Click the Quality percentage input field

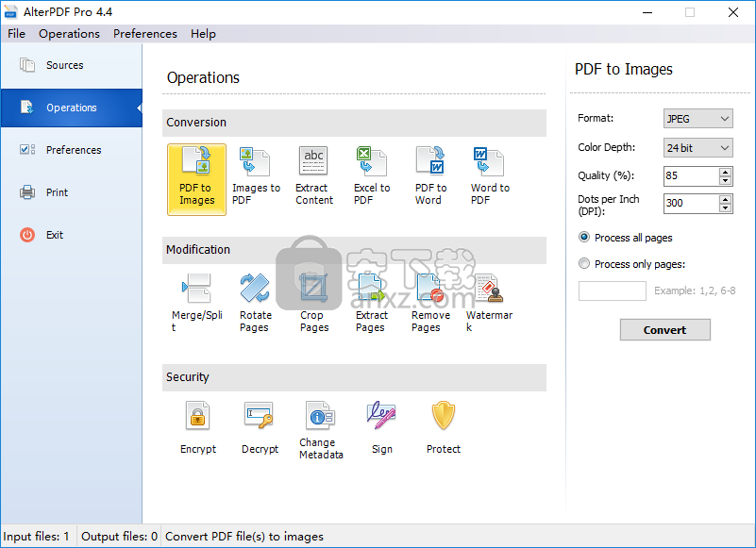tap(692, 176)
